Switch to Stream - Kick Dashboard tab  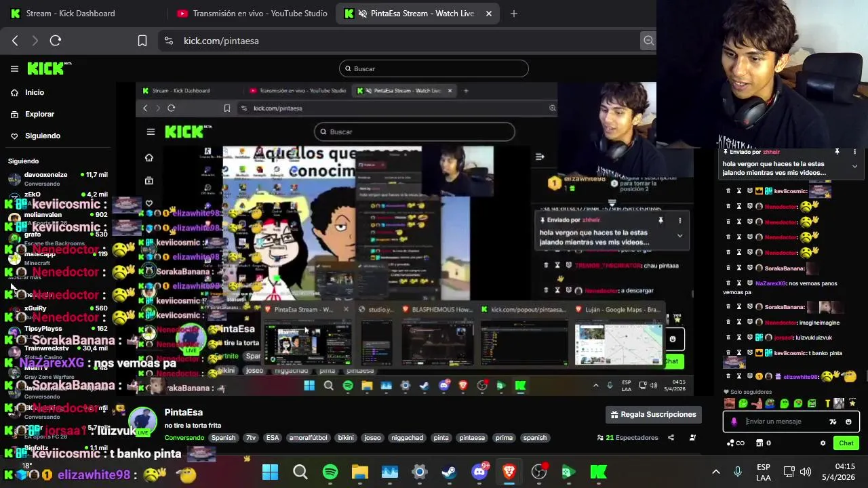click(x=71, y=14)
